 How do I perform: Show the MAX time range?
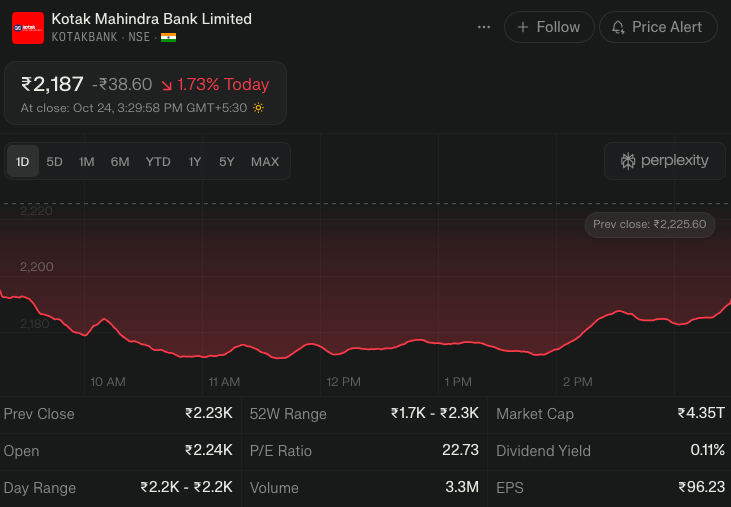pyautogui.click(x=265, y=161)
